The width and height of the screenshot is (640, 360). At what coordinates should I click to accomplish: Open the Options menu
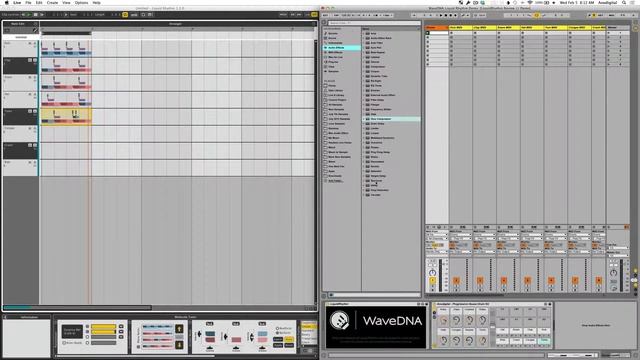point(81,2)
